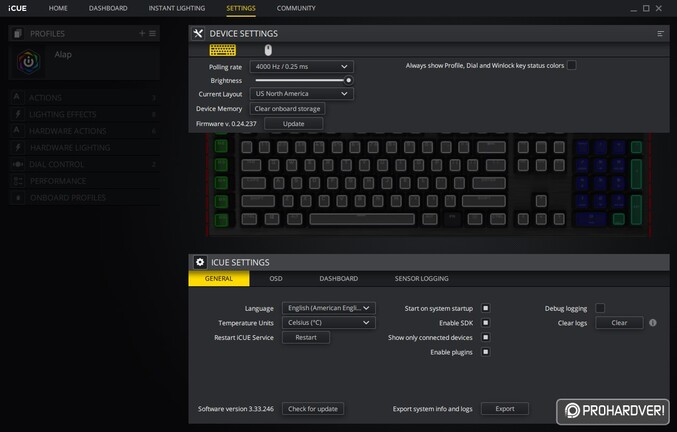The height and width of the screenshot is (432, 677).
Task: Click the Firmware v. 0.24.237 text
Action: click(x=226, y=123)
